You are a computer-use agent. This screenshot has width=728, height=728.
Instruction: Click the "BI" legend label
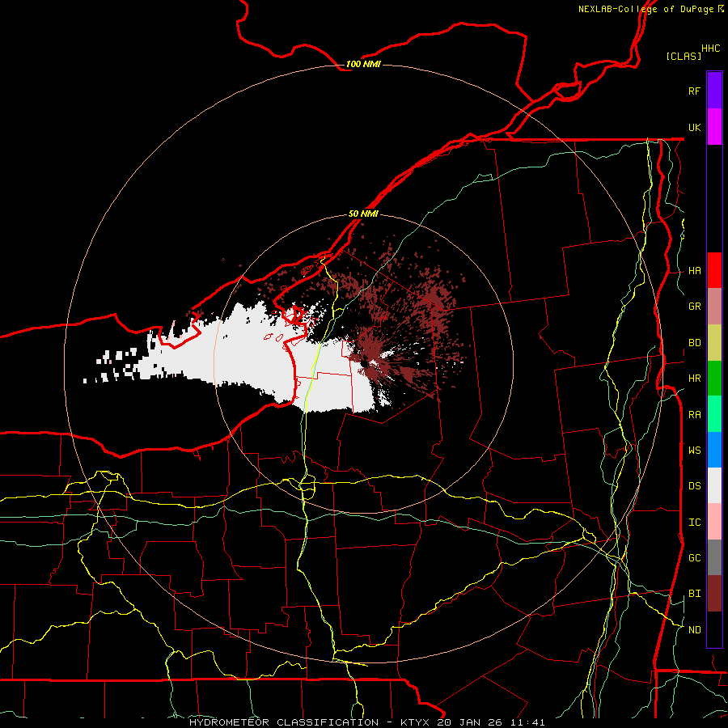pyautogui.click(x=694, y=594)
